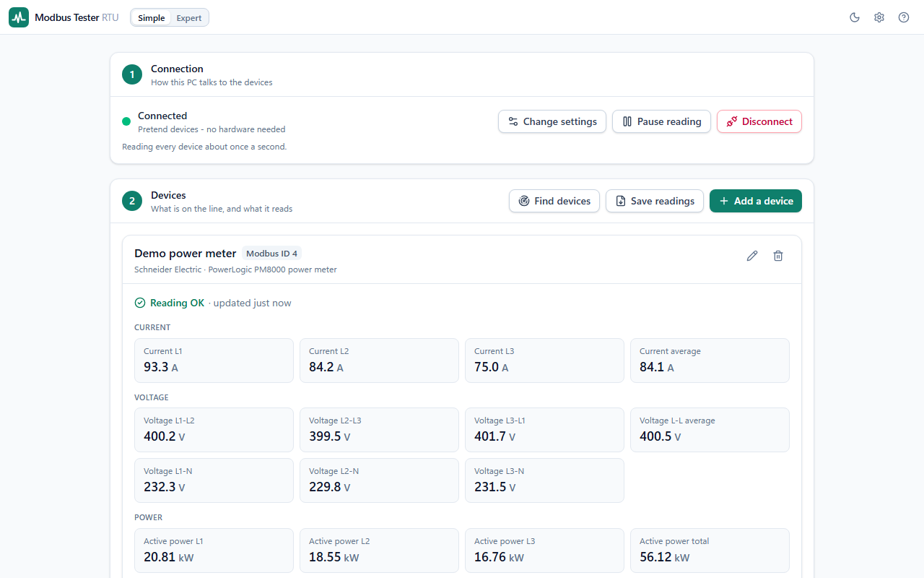This screenshot has height=578, width=924.
Task: Select the Voltage L1-L2 400.2 V card
Action: coord(214,430)
